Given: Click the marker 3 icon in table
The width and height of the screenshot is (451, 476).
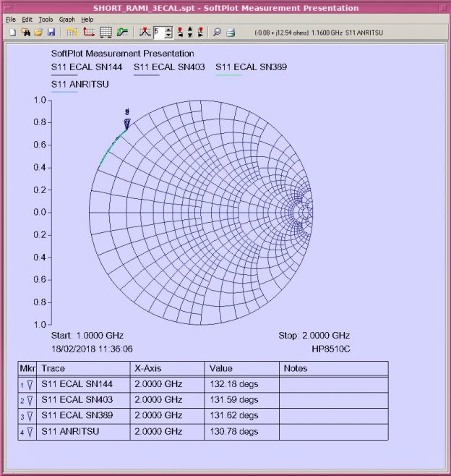Looking at the screenshot, I should click(30, 417).
